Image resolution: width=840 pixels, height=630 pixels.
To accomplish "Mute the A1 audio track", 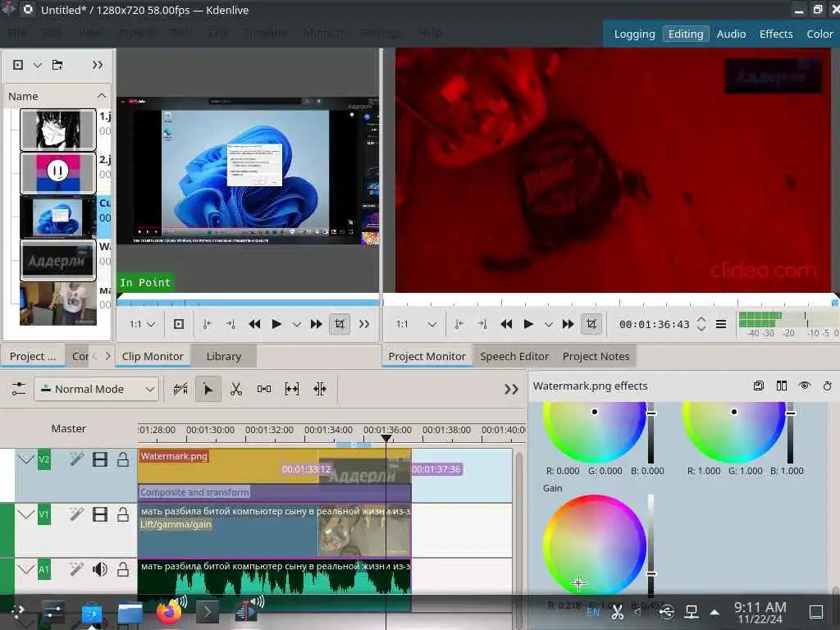I will (99, 569).
